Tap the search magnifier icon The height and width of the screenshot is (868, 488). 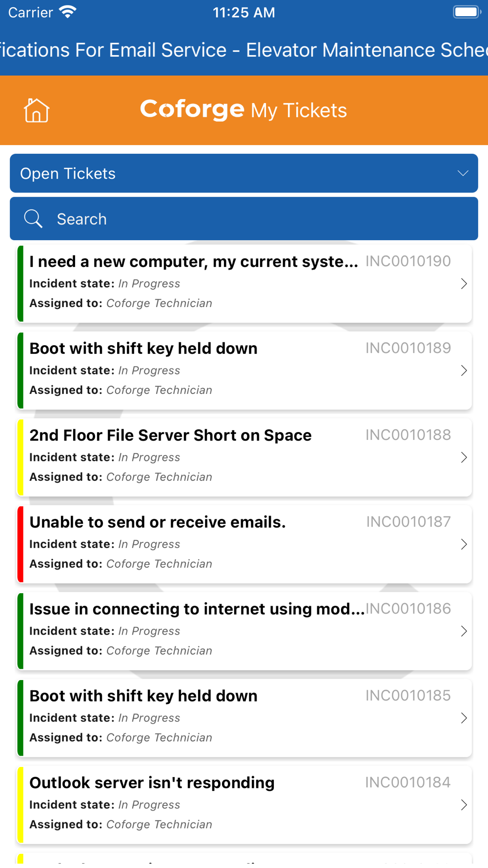click(33, 219)
